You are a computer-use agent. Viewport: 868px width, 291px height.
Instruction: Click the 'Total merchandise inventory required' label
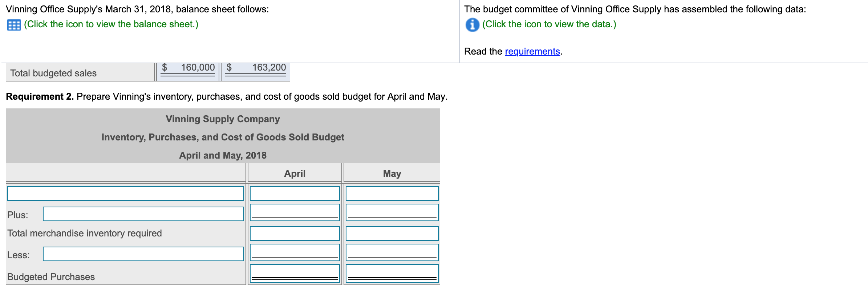[85, 233]
